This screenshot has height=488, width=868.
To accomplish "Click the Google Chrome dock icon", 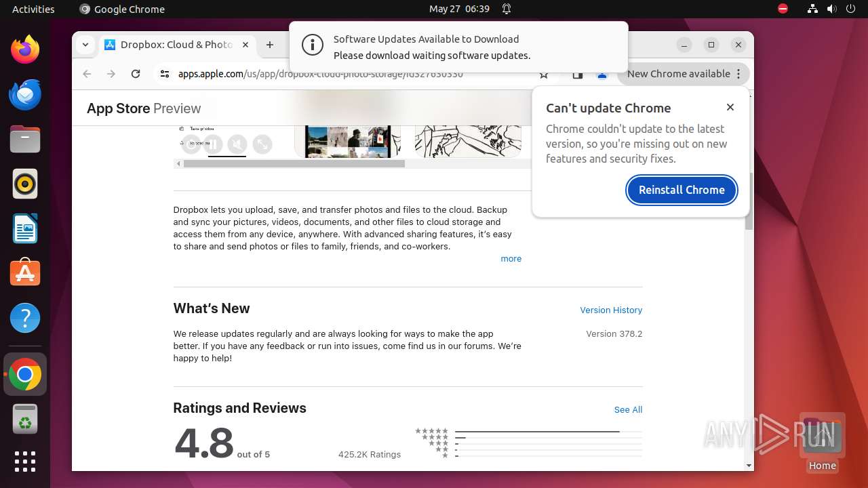I will [25, 374].
